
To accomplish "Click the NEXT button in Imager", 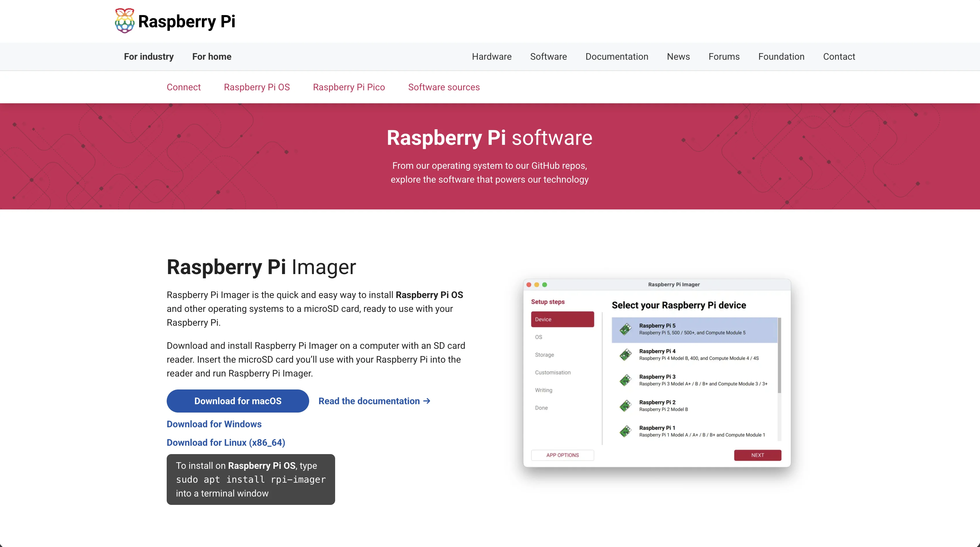I will [x=757, y=455].
